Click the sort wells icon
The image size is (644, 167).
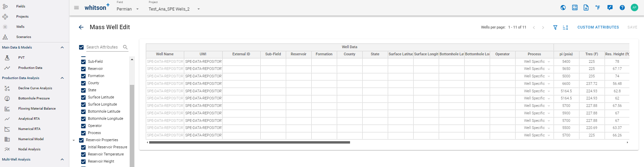pos(565,27)
